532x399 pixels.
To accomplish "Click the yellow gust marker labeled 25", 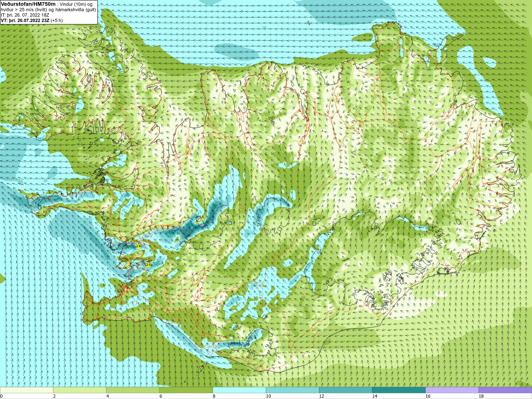I will click(x=148, y=265).
